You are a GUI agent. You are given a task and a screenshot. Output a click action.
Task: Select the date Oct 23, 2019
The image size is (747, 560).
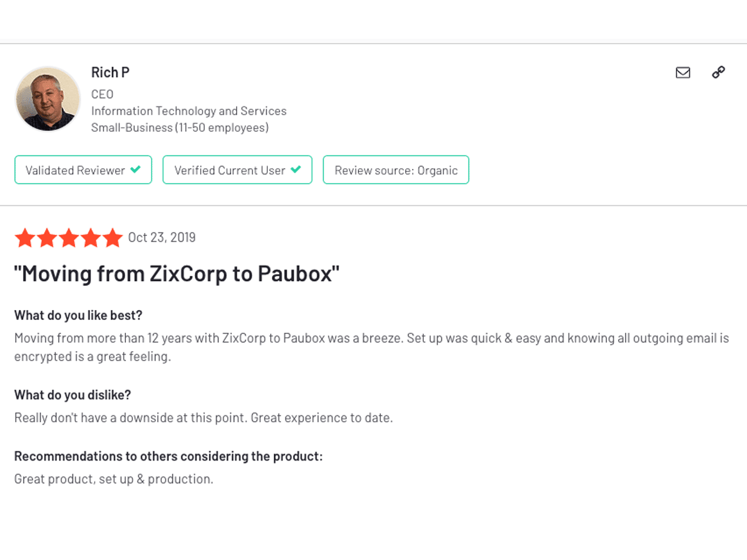(162, 237)
